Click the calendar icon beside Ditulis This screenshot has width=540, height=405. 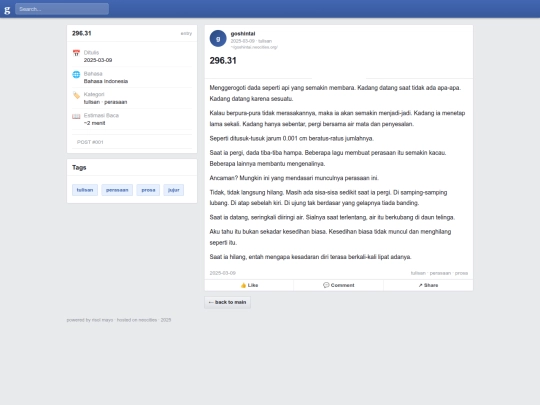(76, 53)
